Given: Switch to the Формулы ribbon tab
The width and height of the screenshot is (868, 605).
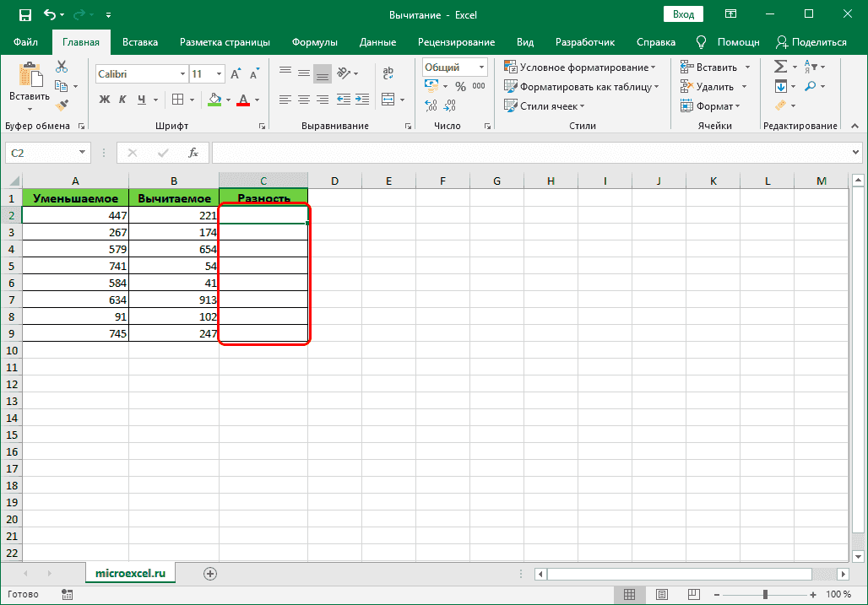Looking at the screenshot, I should [317, 41].
